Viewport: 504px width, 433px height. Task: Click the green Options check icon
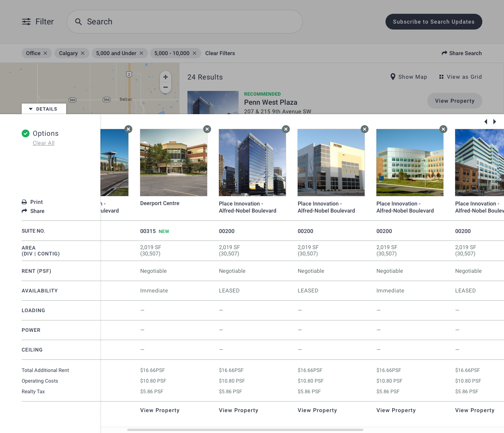tap(26, 133)
